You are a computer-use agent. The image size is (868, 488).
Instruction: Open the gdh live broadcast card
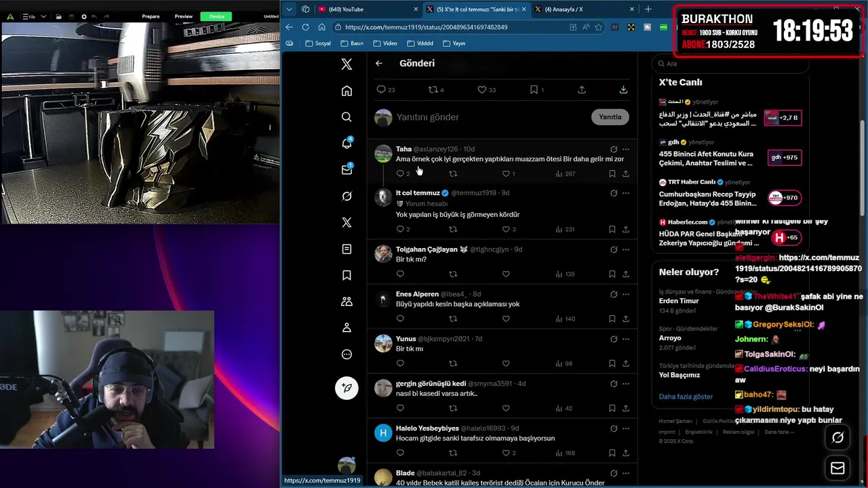(730, 153)
